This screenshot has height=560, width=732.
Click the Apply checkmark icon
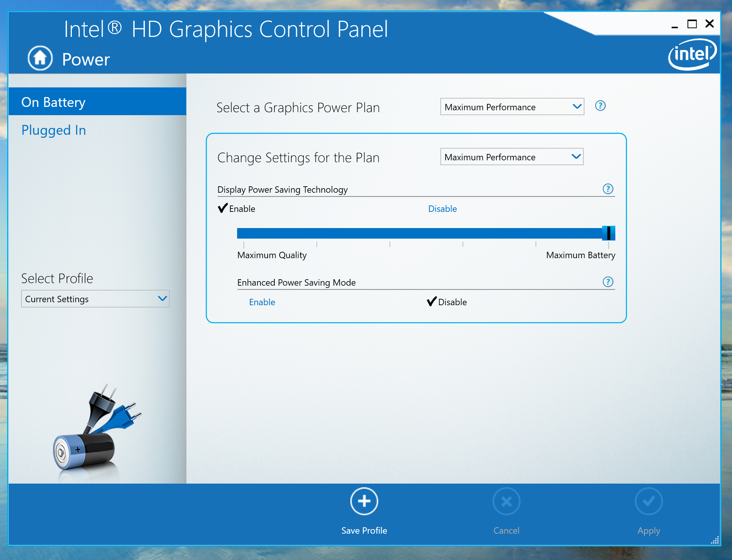click(648, 501)
